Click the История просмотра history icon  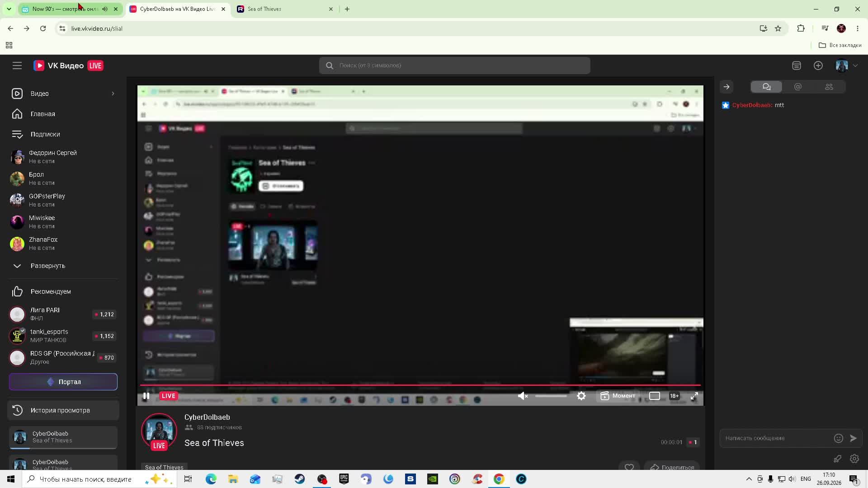click(x=17, y=410)
